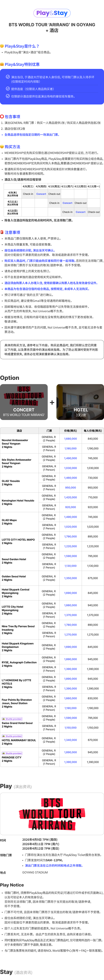Click the LOTTE CITY HOTEL MAPO hotel name
This screenshot has width=104, height=980.
pos(18,539)
